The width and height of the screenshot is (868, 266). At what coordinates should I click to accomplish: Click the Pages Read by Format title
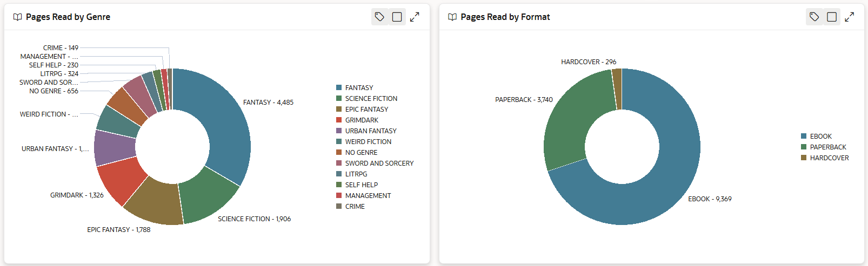[505, 17]
